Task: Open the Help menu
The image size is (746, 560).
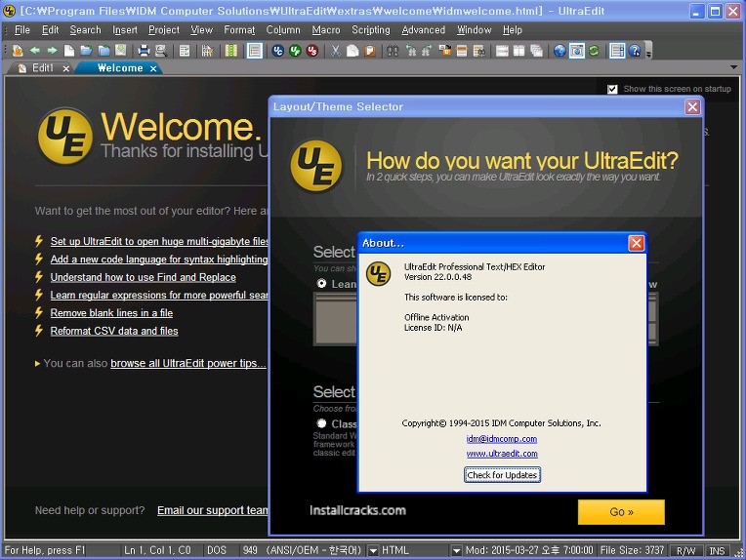Action: [512, 30]
